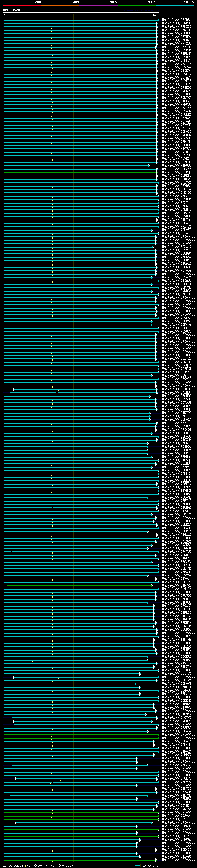
Task: Click hit label UniRef100_C6TAC4
Action: click(x=176, y=78)
